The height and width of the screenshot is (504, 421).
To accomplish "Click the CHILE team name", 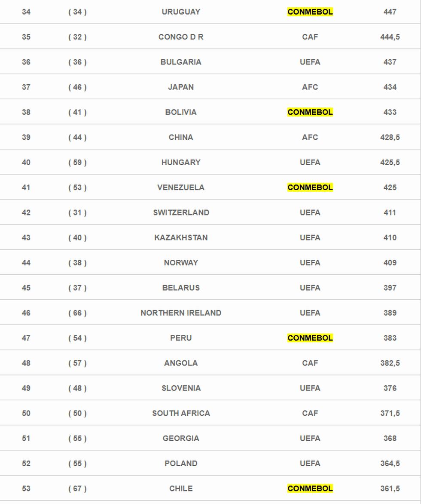I will click(x=181, y=489).
